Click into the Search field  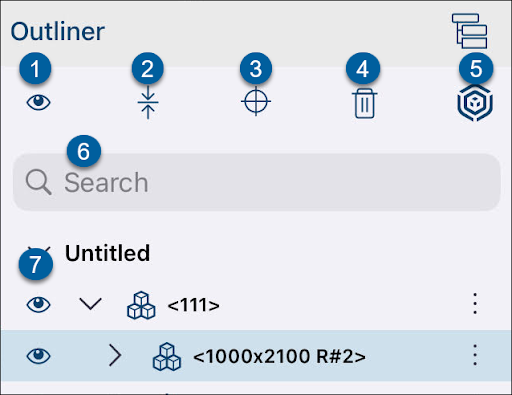(x=256, y=182)
